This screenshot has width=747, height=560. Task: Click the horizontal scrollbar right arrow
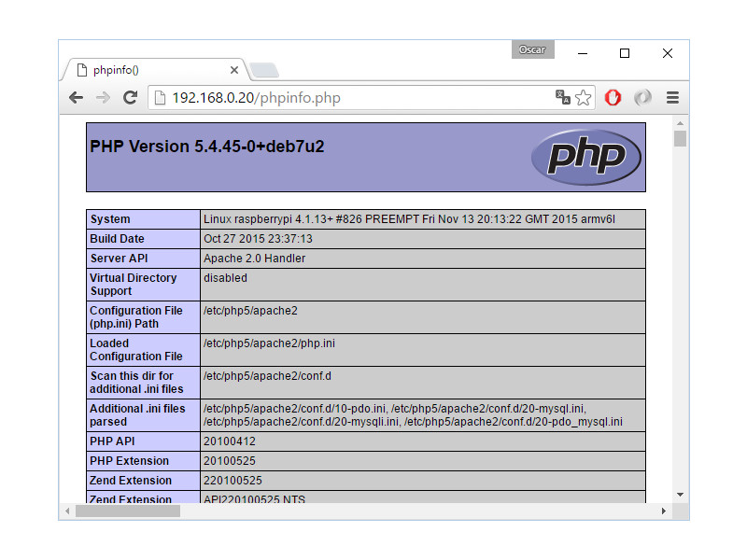[664, 511]
